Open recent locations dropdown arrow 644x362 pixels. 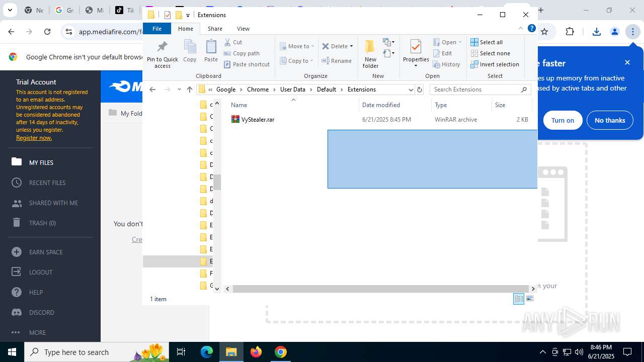tap(179, 89)
